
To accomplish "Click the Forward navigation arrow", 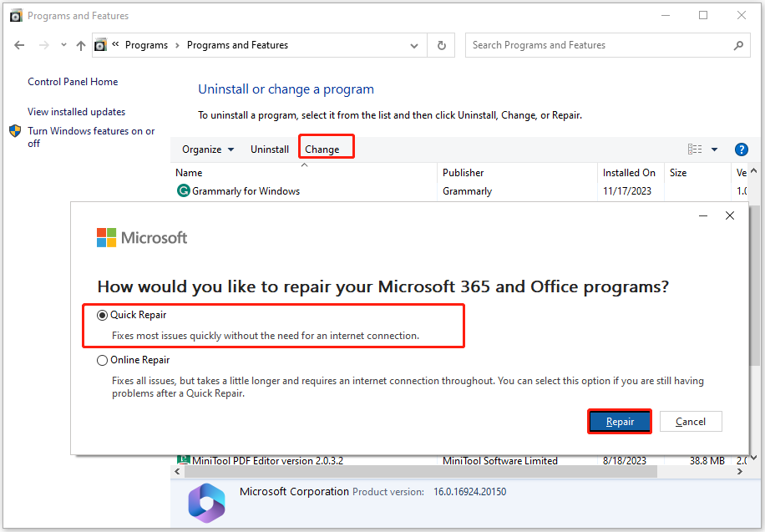I will [44, 45].
